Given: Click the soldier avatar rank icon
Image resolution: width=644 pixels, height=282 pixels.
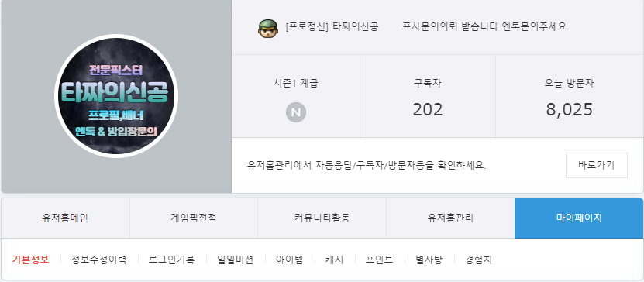Looking at the screenshot, I should 268,27.
